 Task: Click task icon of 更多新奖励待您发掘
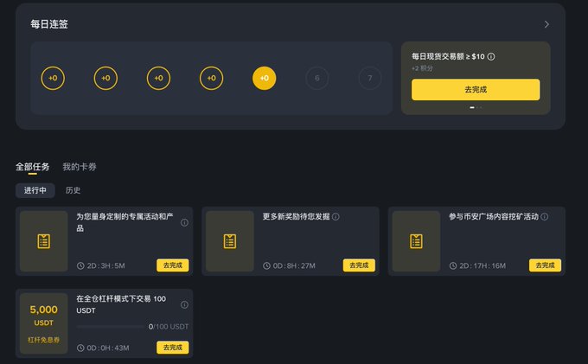(x=230, y=241)
